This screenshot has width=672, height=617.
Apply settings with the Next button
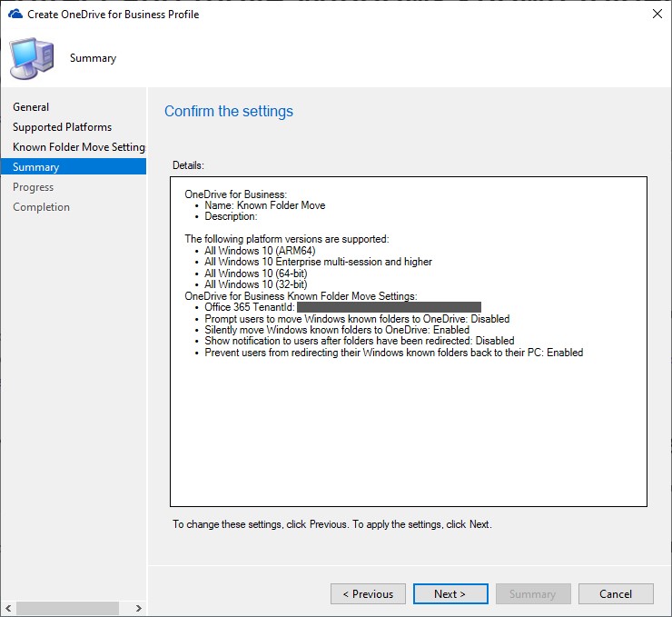pyautogui.click(x=450, y=594)
